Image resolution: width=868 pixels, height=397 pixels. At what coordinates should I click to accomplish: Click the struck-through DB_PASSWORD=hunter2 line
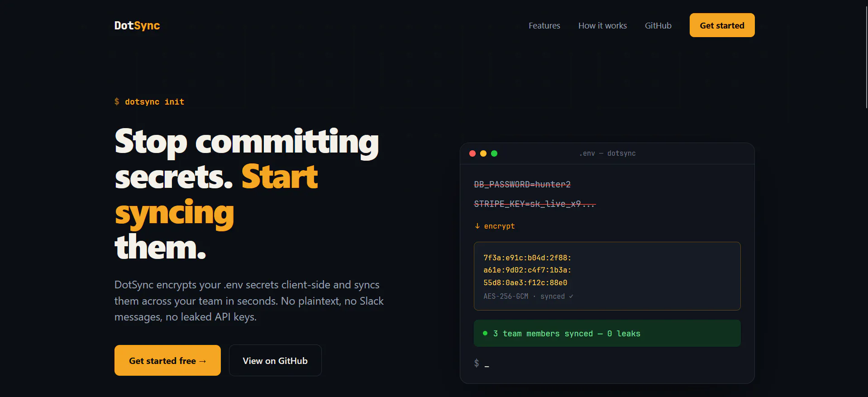[522, 184]
